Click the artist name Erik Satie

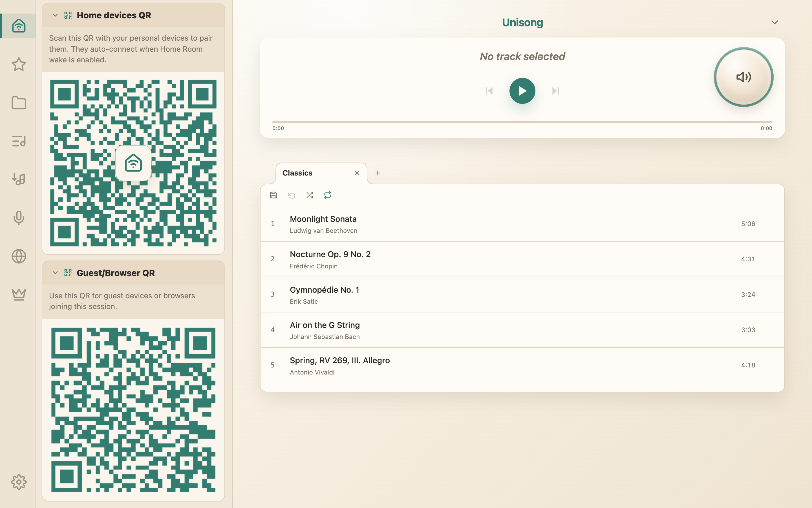coord(304,302)
